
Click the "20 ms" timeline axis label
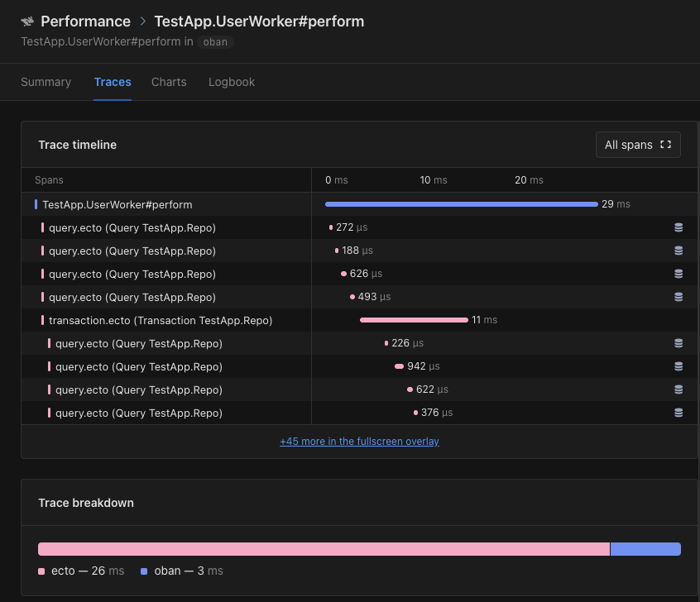(x=529, y=179)
